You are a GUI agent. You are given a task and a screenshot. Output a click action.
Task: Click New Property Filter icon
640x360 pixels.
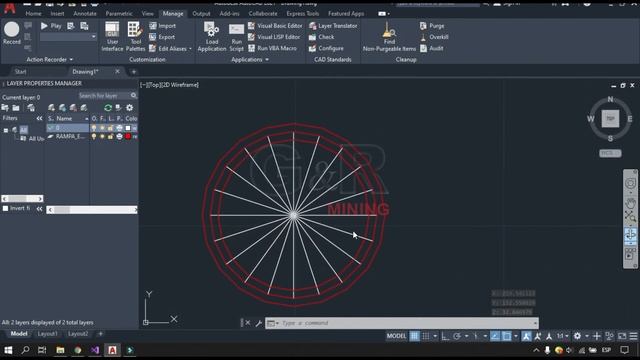(x=5, y=108)
